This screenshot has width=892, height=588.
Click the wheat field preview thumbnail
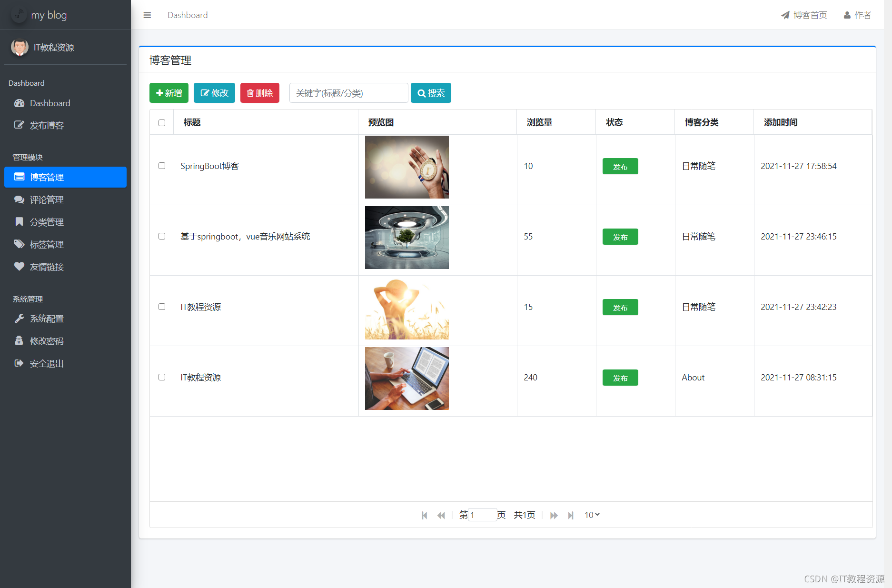[x=407, y=308]
